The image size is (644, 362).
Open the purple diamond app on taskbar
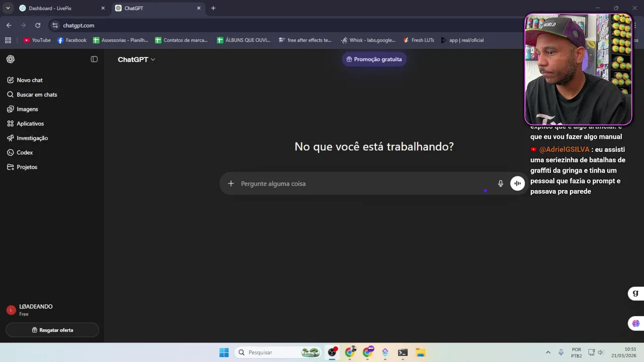pyautogui.click(x=385, y=352)
